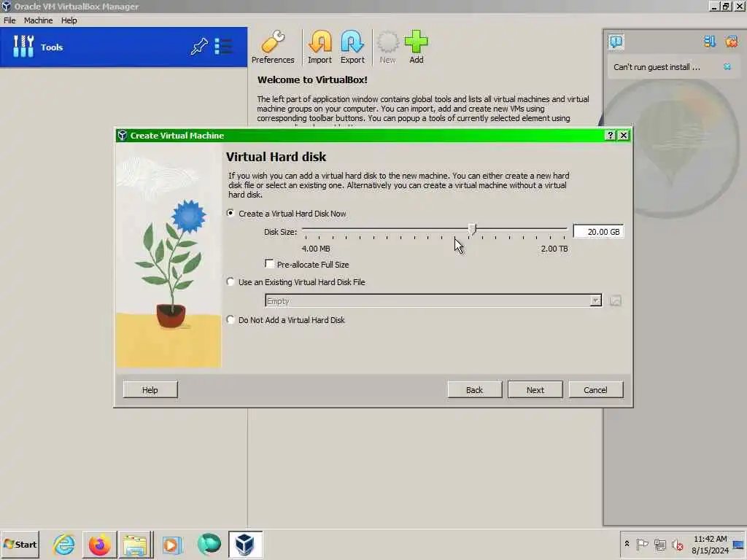Click the 'Disk Size:' label
Viewport: 747px width, 560px height.
pos(281,232)
